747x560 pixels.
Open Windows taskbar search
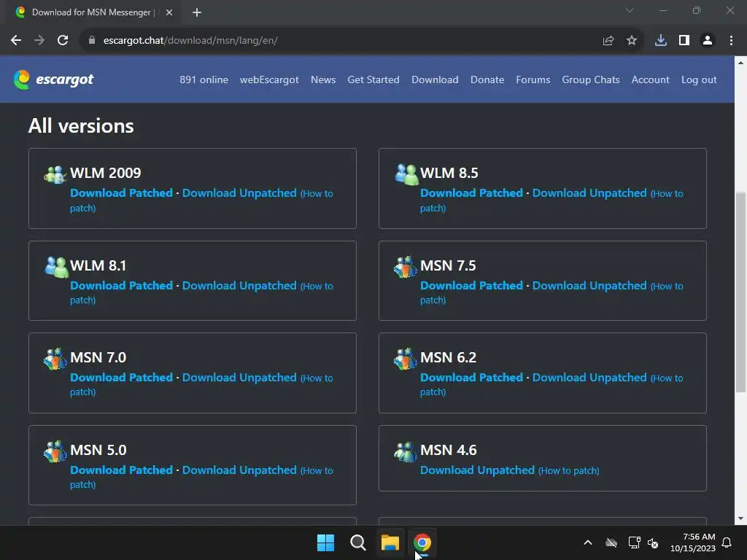click(x=357, y=542)
